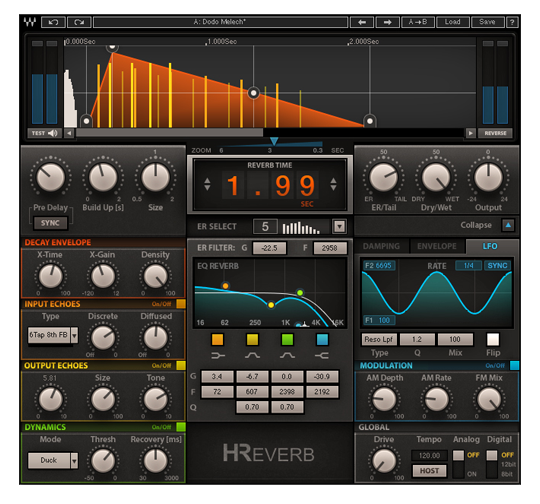The image size is (540, 504).
Task: Click the band 1 gain 3.4 field
Action: pyautogui.click(x=217, y=377)
